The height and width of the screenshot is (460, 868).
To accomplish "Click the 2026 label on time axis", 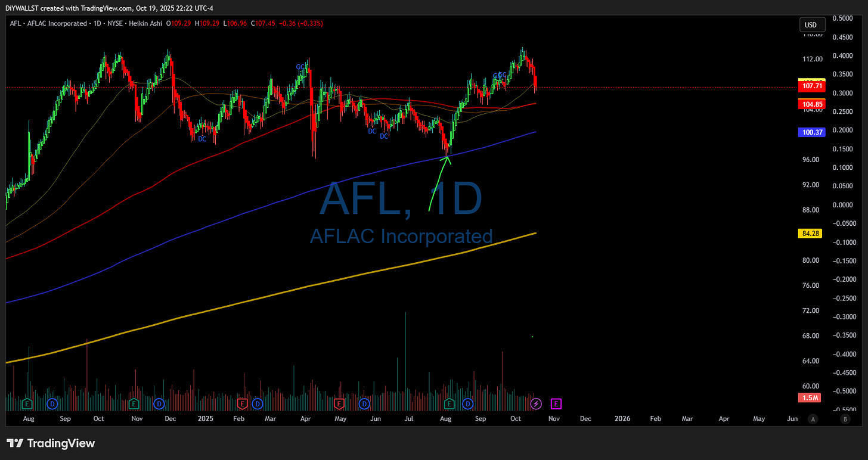I will [622, 419].
